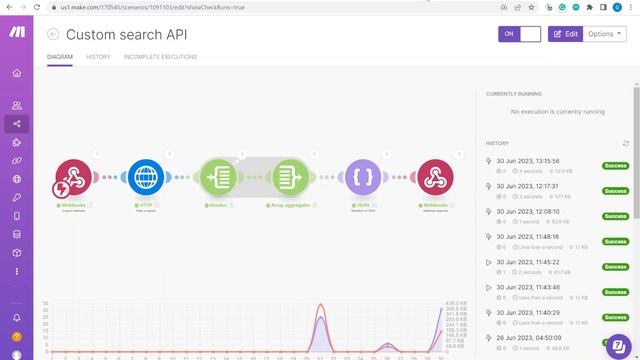Screen dimensions: 640x360
Task: Click Success badge of 12:17:31 run
Action: [616, 191]
